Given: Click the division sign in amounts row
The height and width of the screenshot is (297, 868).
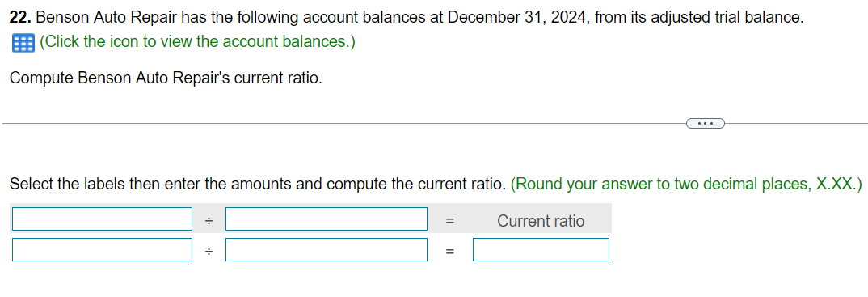Looking at the screenshot, I should (209, 252).
